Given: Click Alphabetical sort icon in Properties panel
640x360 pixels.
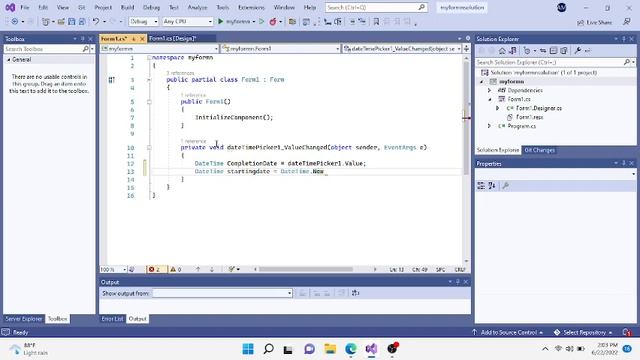Looking at the screenshot, I should tap(492, 186).
